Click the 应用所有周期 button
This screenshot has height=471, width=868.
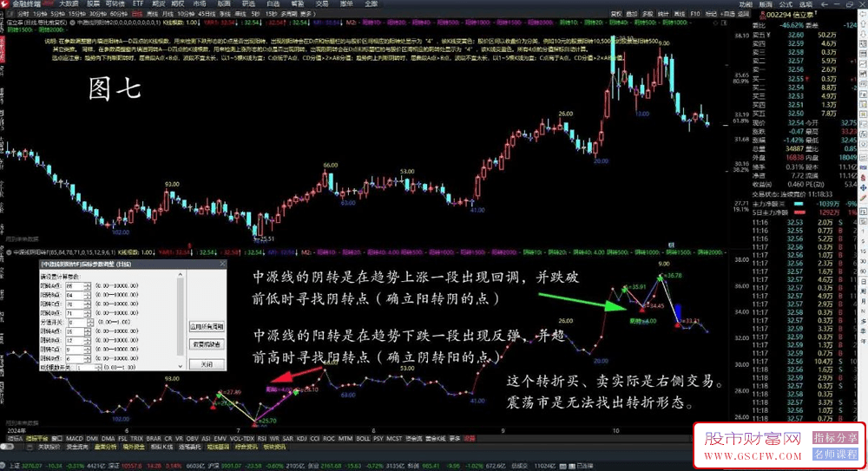point(207,326)
